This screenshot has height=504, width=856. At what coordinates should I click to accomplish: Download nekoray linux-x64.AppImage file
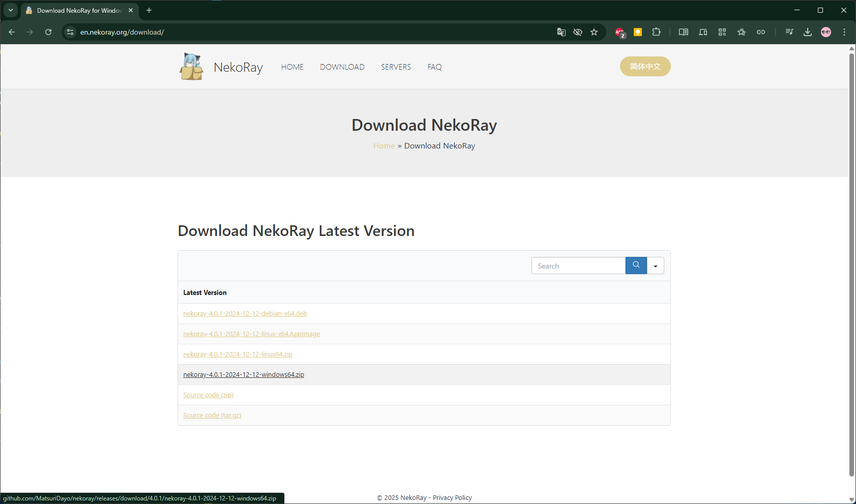coord(251,334)
